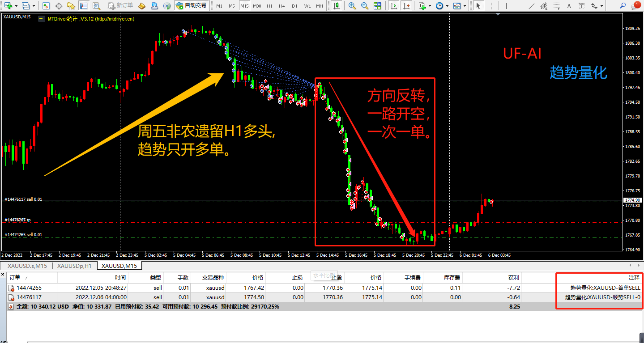
Task: Open the new chart dropdown arrow
Action: click(x=17, y=6)
